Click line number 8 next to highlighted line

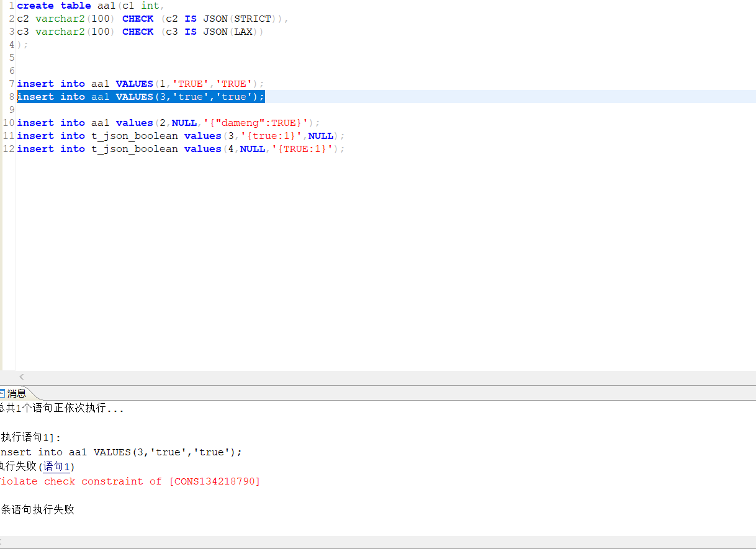(x=11, y=96)
